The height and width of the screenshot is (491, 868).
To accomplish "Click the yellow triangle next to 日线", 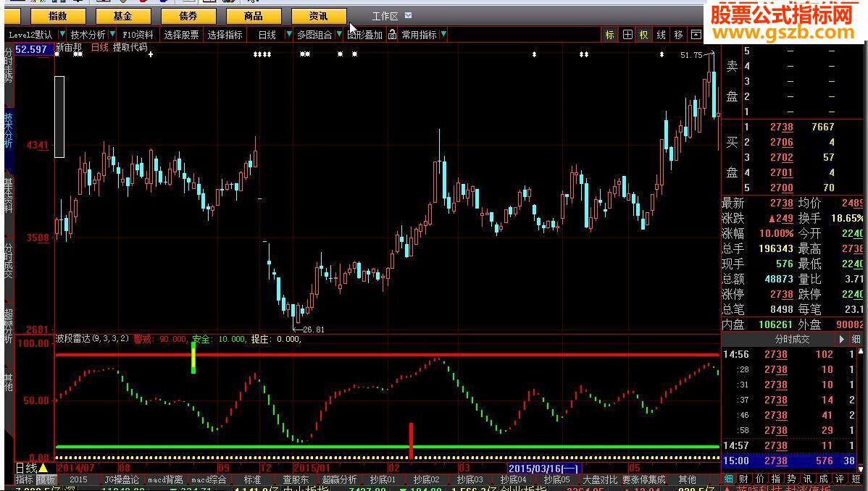I will (x=43, y=469).
